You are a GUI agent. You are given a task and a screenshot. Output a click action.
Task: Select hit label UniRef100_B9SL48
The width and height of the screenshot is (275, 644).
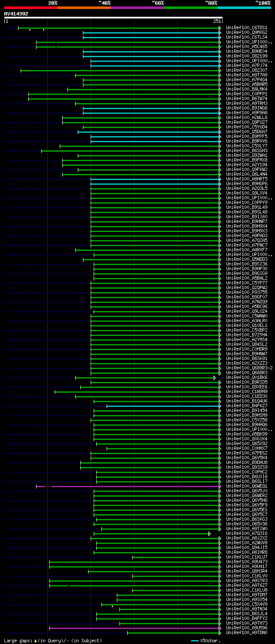[247, 212]
